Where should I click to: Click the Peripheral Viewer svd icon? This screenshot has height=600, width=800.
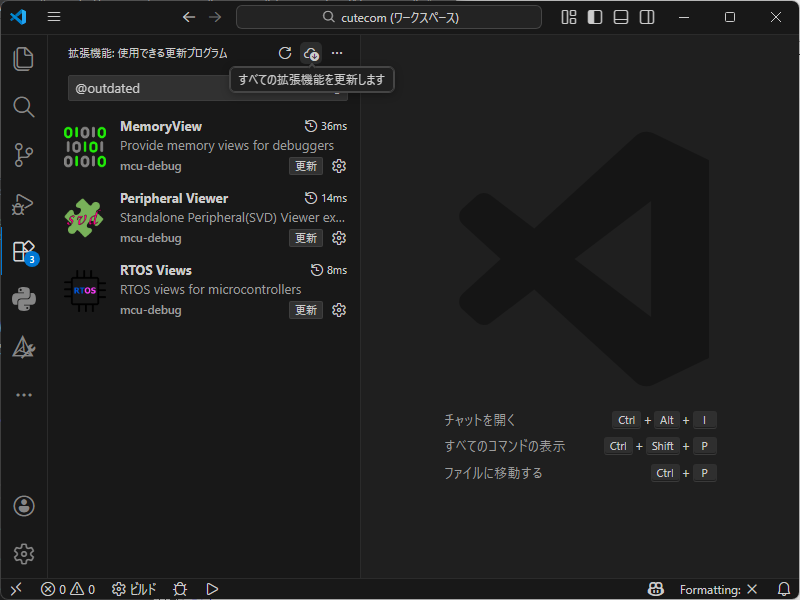pos(84,218)
